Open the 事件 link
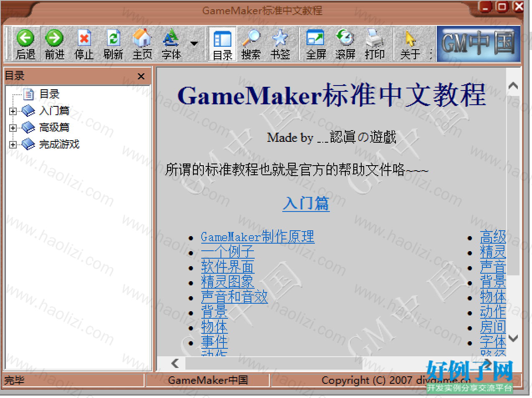532x398 pixels. [214, 342]
